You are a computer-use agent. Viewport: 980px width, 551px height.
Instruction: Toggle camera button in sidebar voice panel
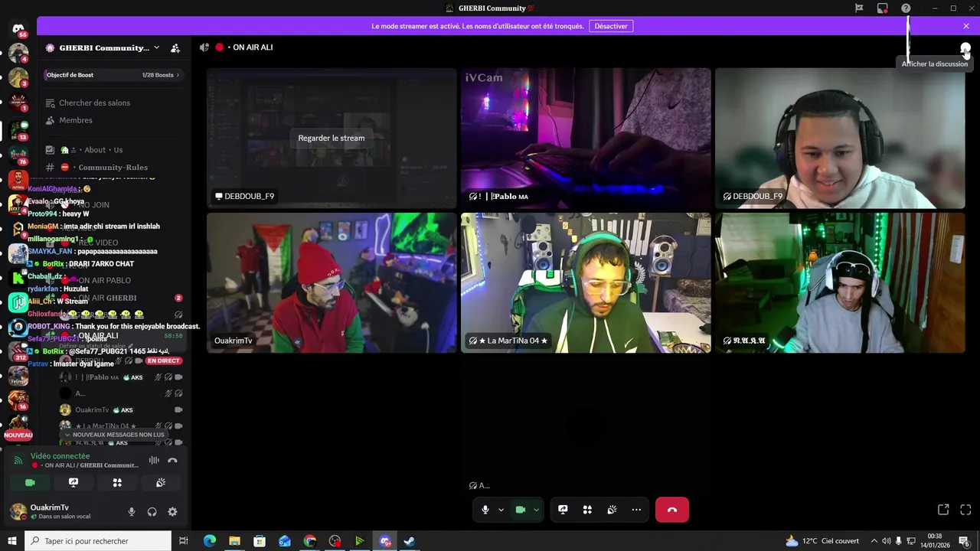(x=30, y=483)
